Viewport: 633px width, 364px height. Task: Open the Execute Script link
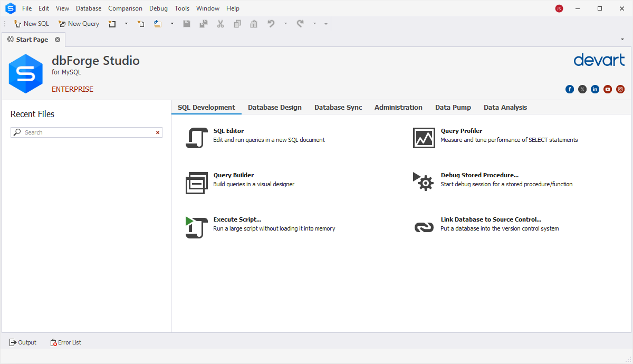(237, 219)
